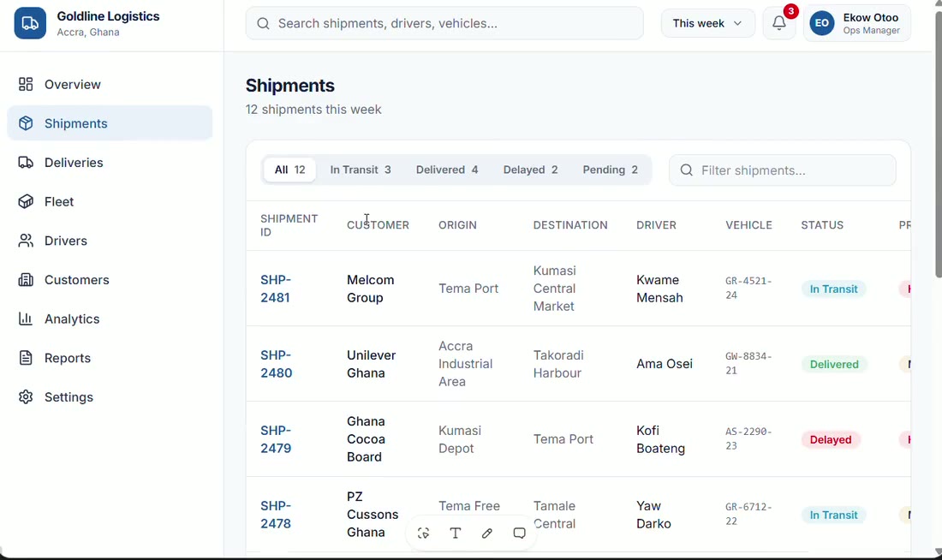This screenshot has width=942, height=560.
Task: Open the This week period dropdown
Action: point(707,23)
